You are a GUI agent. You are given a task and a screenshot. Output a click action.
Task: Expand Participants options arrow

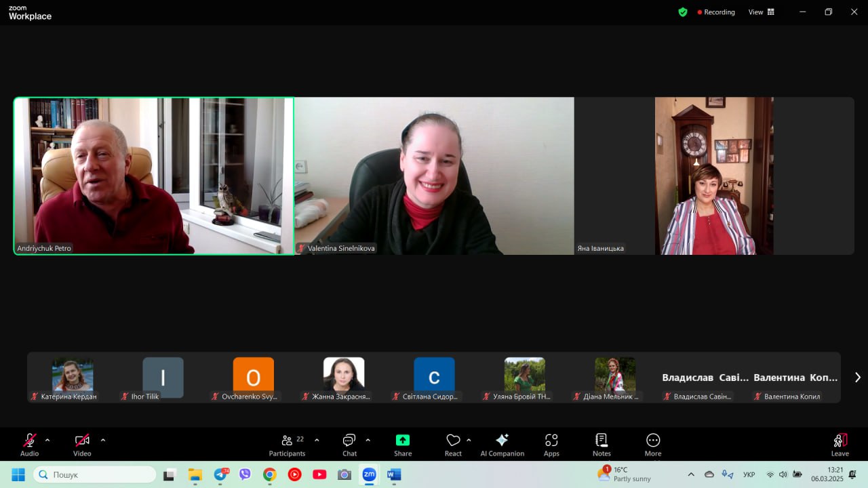(x=317, y=440)
